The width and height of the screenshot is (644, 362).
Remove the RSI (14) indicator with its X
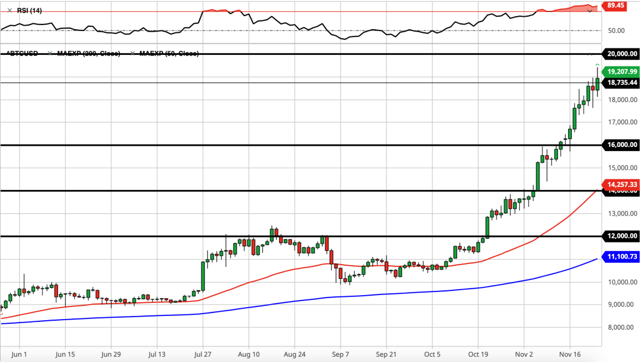(x=10, y=11)
